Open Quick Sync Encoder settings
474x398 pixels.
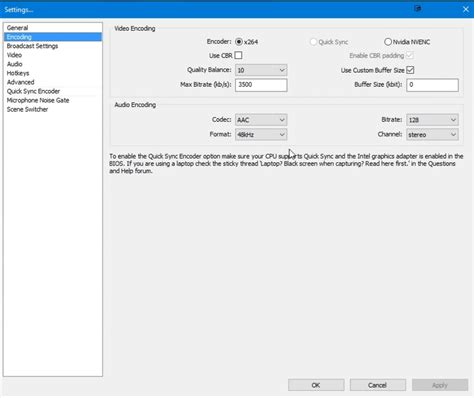coord(53,91)
